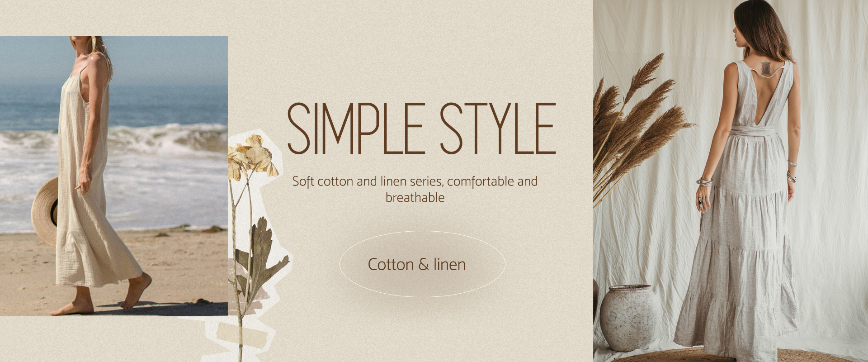Click the word breathable under the heading
The height and width of the screenshot is (362, 868).
click(x=415, y=198)
